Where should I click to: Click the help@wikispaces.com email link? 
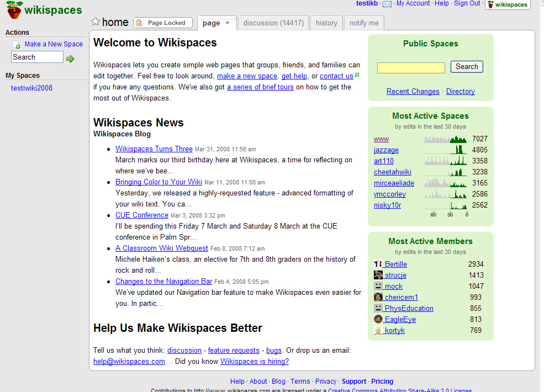(x=129, y=362)
